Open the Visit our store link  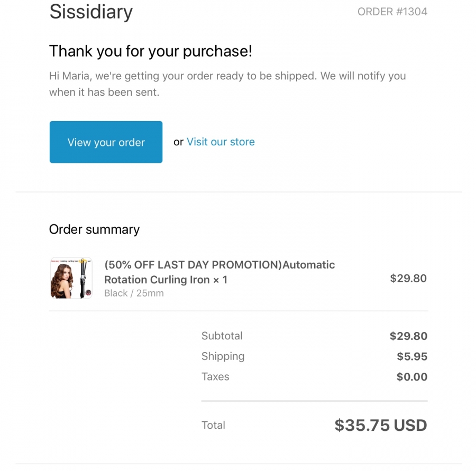point(221,142)
